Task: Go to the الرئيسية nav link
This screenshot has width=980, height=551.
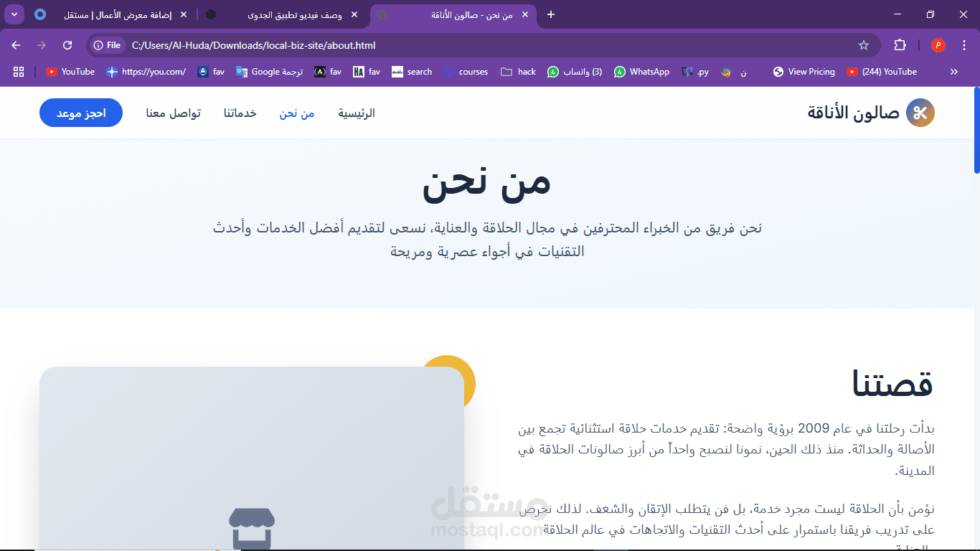Action: click(357, 113)
